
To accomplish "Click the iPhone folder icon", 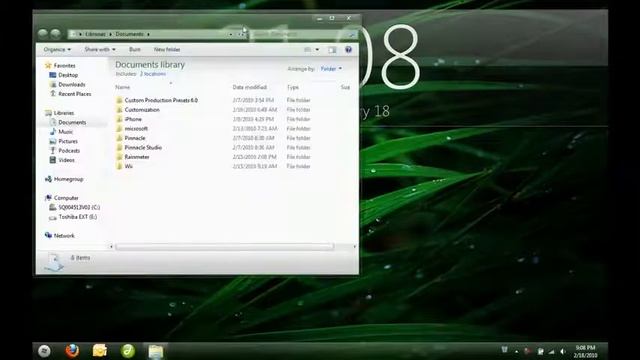I will pyautogui.click(x=119, y=119).
